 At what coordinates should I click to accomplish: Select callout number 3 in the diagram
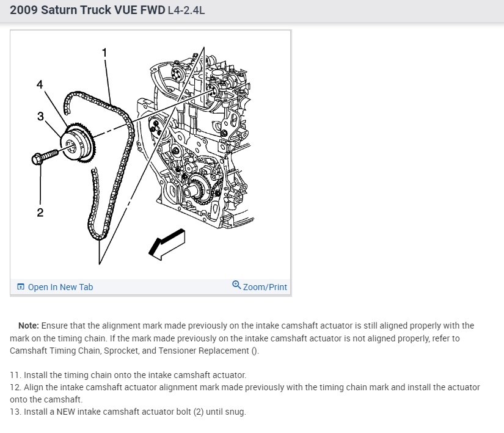click(40, 116)
